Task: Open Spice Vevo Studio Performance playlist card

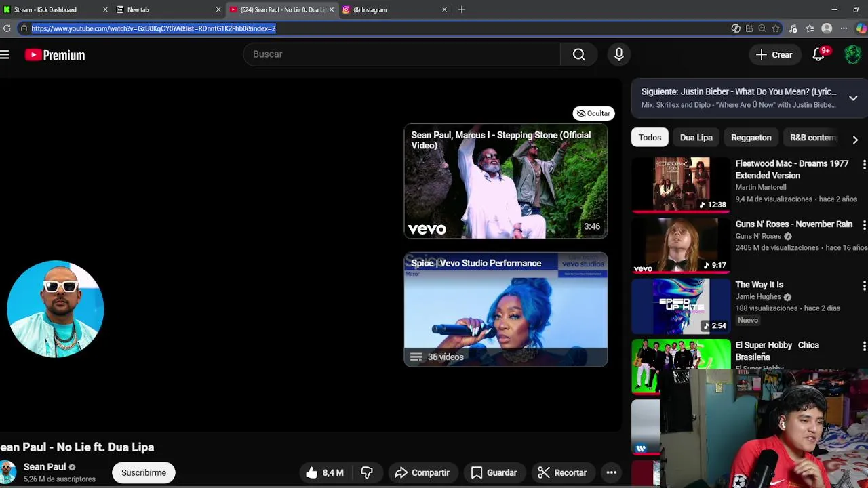Action: (506, 309)
